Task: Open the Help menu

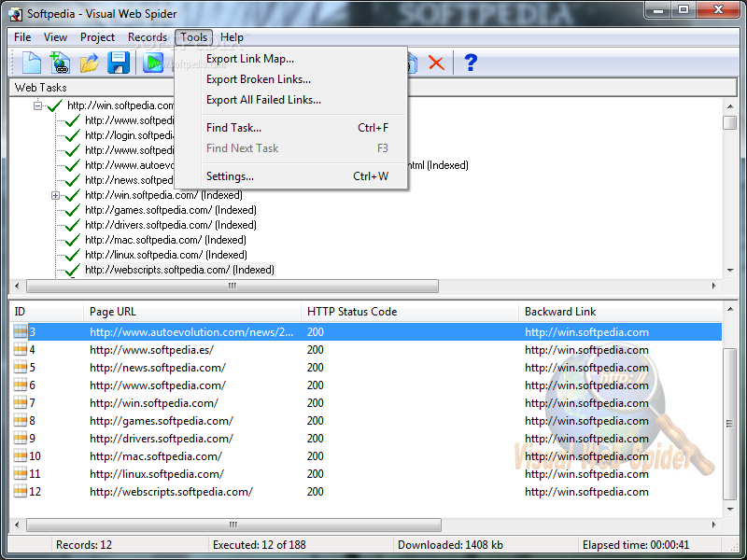Action: click(232, 37)
